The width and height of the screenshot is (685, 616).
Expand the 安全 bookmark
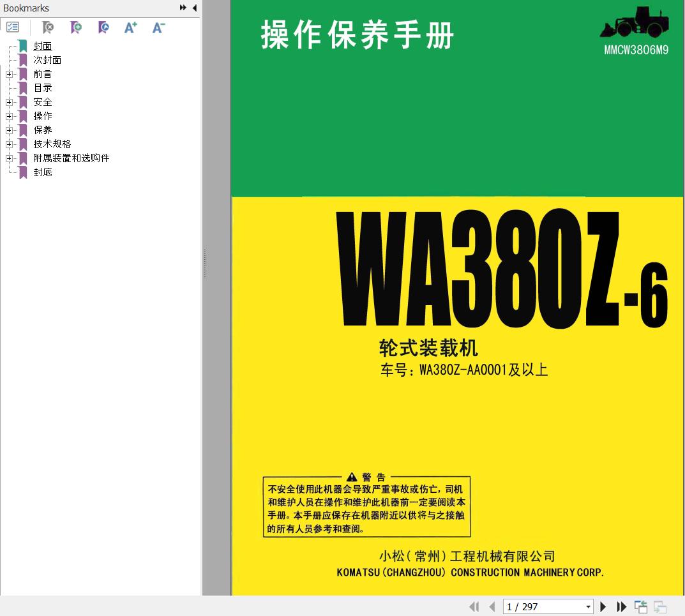tap(9, 102)
